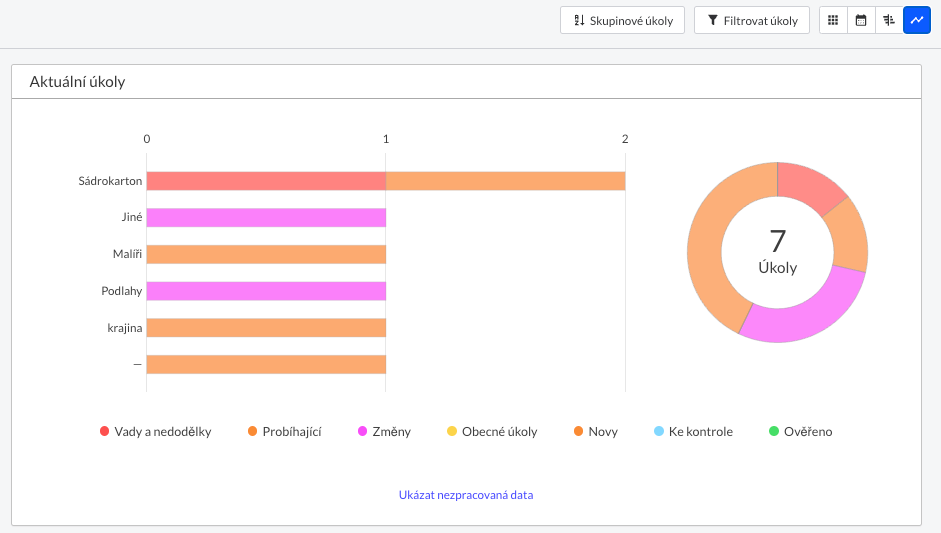The width and height of the screenshot is (941, 533).
Task: Toggle Vady a nedodělky legend item
Action: pyautogui.click(x=155, y=432)
